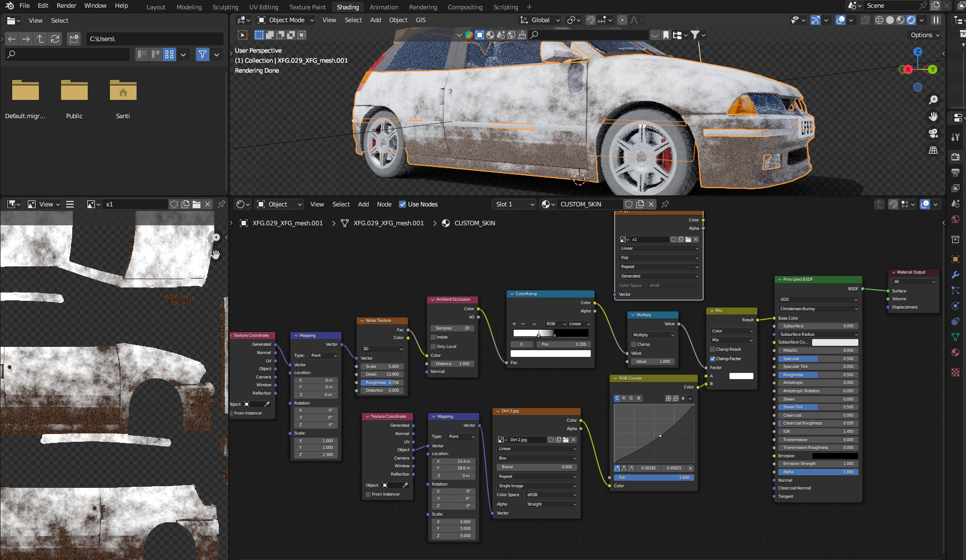Open the Texture properties tab
Image resolution: width=966 pixels, height=560 pixels.
pos(955,372)
